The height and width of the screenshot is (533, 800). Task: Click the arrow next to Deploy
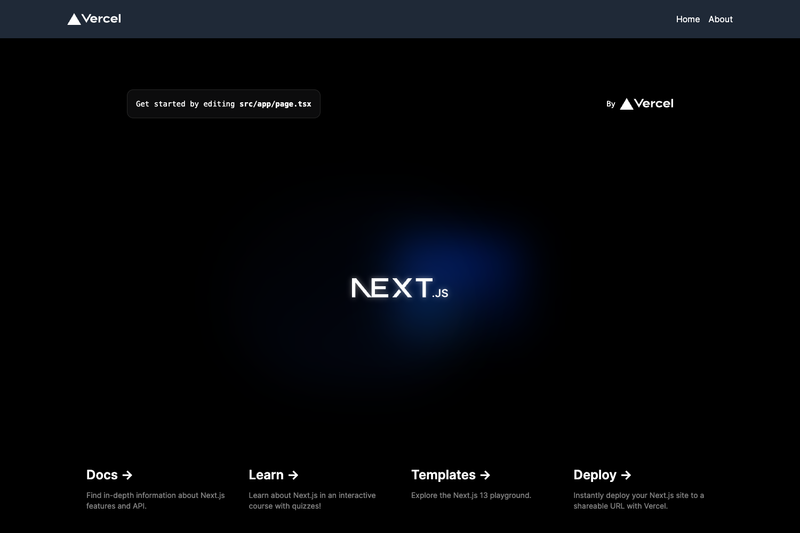tap(626, 475)
